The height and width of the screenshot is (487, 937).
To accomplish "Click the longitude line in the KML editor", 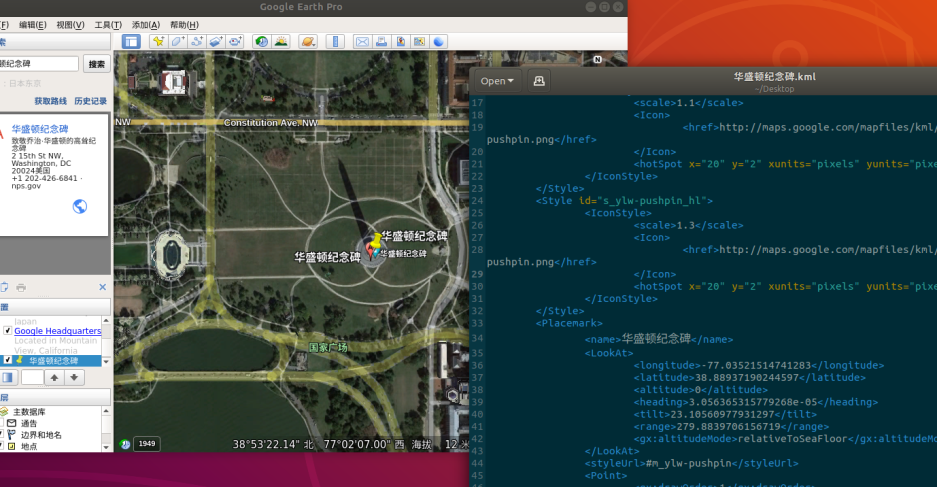I will (x=758, y=365).
